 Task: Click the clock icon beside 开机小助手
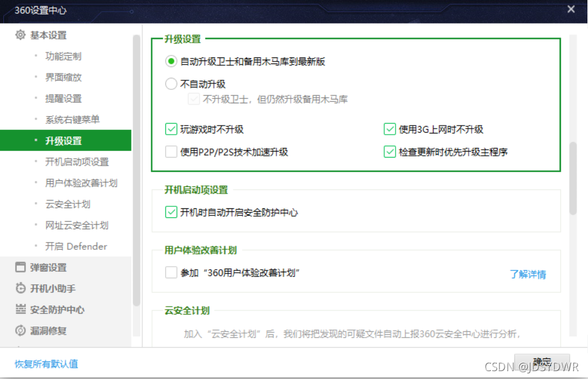(21, 288)
